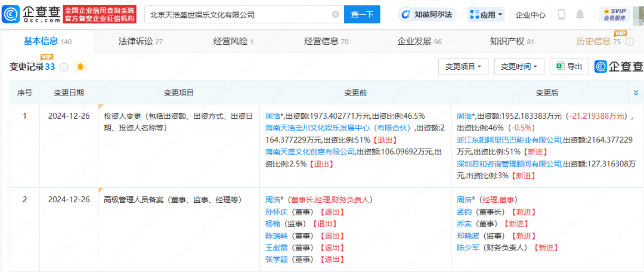The image size is (644, 272).
Task: Open the 应用 dropdown menu
Action: [x=486, y=15]
